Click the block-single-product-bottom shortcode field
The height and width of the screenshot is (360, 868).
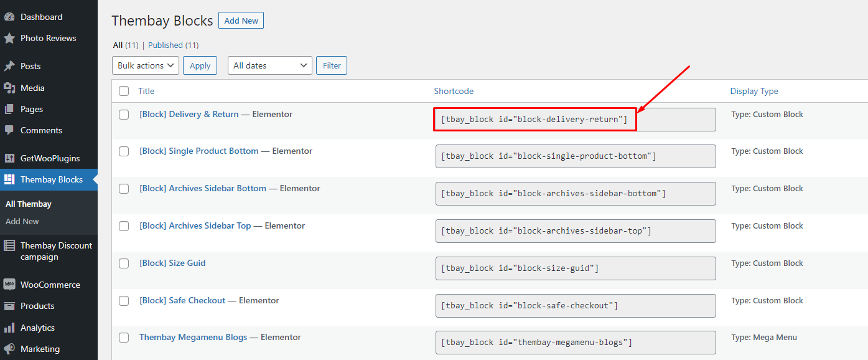pyautogui.click(x=576, y=156)
